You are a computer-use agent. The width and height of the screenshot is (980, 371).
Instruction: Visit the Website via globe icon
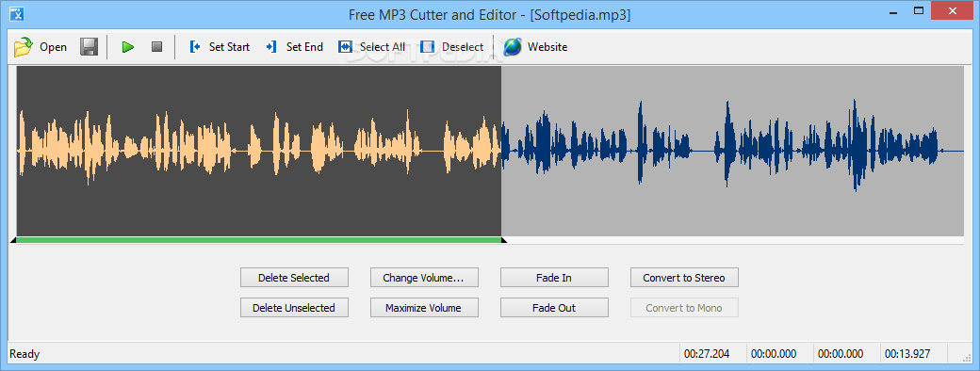tap(535, 47)
